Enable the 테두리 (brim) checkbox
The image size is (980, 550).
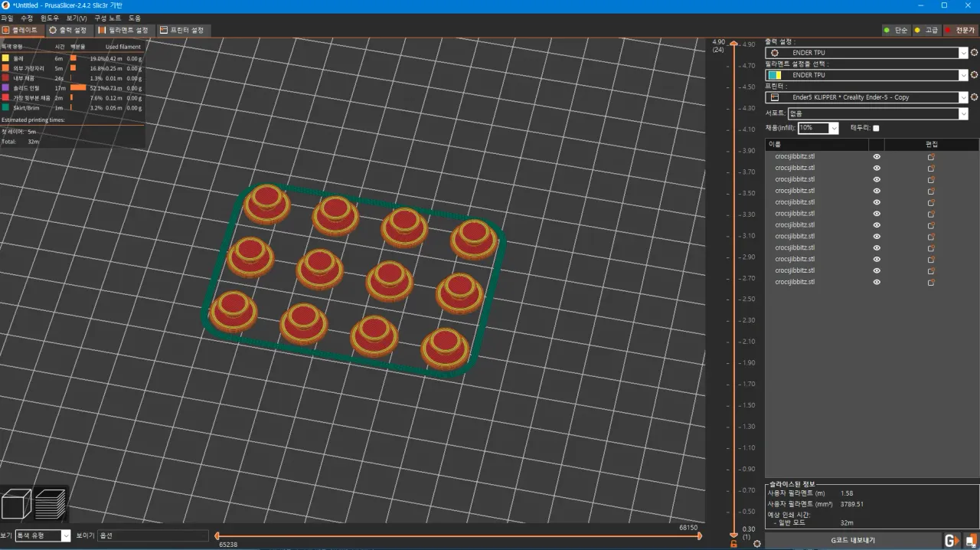pyautogui.click(x=876, y=128)
